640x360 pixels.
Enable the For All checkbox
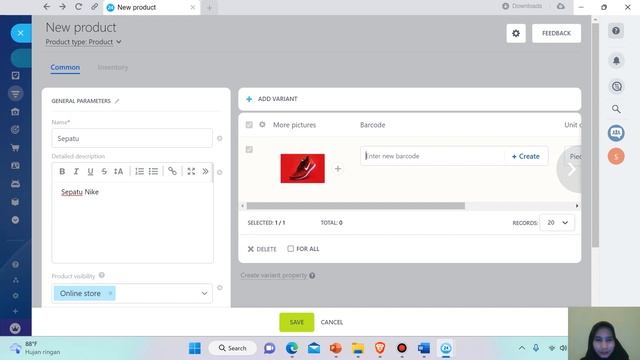[290, 249]
